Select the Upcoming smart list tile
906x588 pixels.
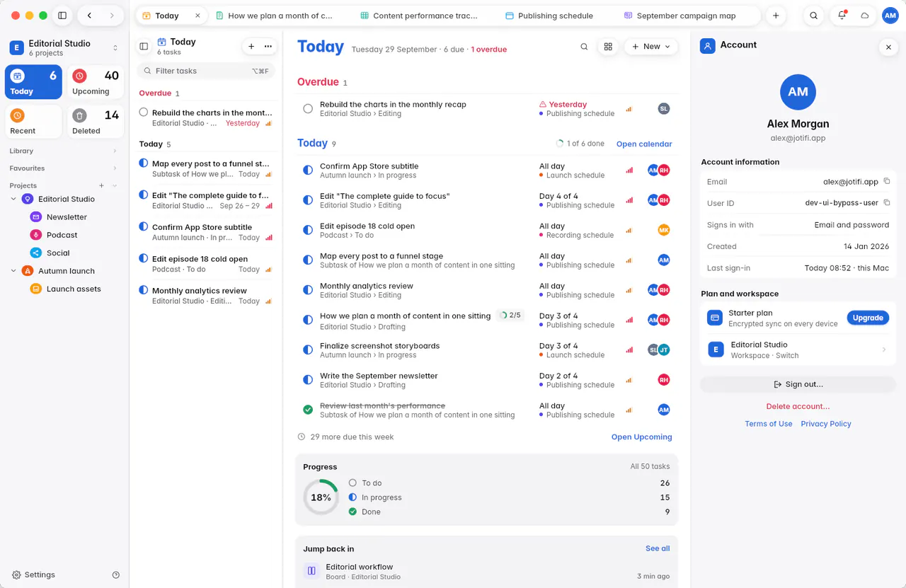[96, 82]
